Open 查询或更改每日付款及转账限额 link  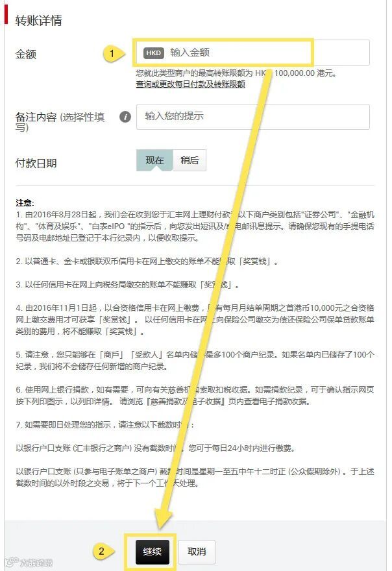(191, 84)
